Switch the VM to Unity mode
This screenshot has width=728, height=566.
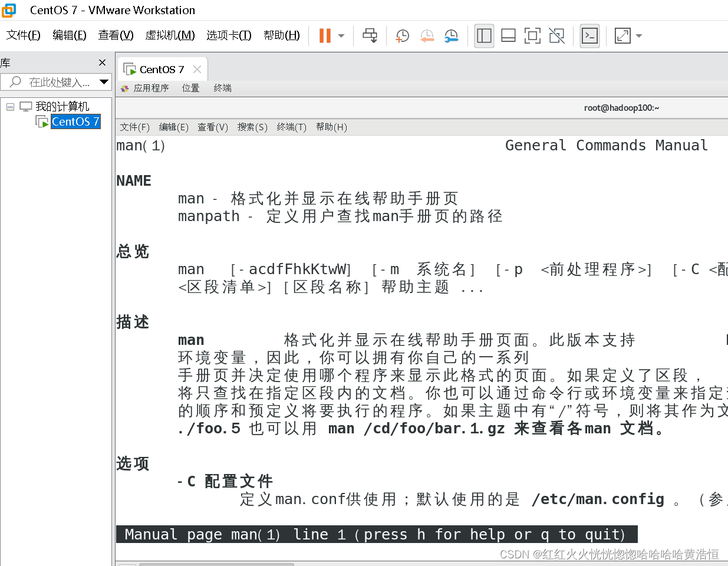point(556,35)
